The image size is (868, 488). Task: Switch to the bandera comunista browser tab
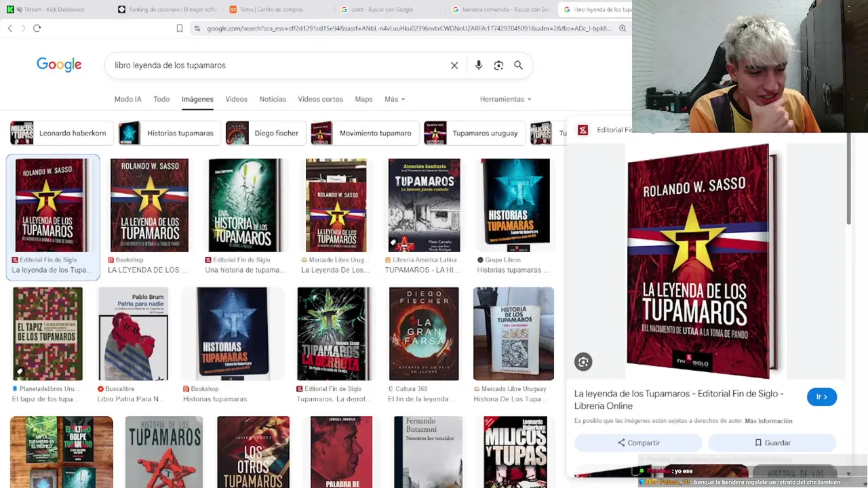(500, 9)
